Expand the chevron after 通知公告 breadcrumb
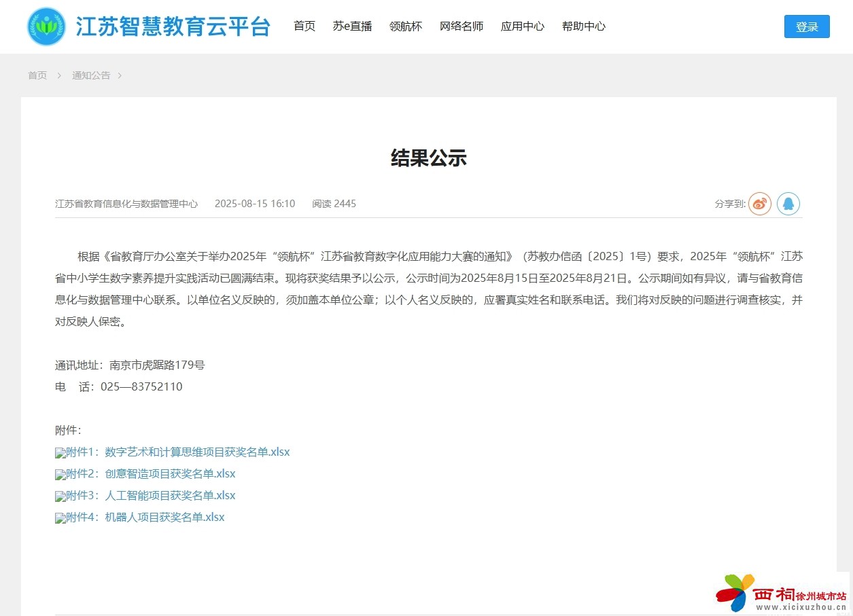The height and width of the screenshot is (616, 853). click(x=120, y=75)
